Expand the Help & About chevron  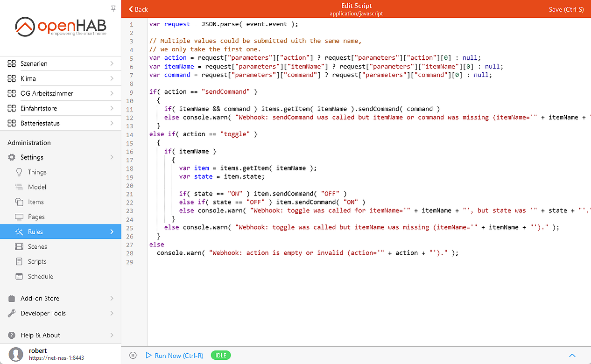[x=112, y=335]
